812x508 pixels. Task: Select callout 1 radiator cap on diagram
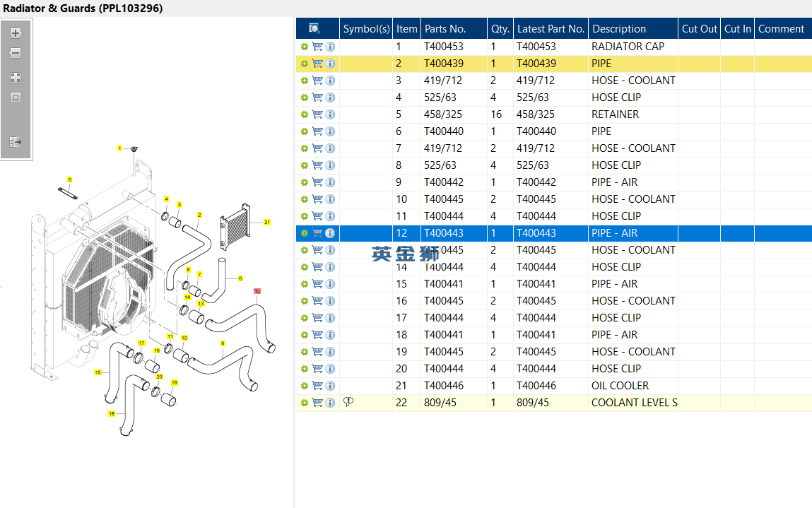[x=119, y=148]
